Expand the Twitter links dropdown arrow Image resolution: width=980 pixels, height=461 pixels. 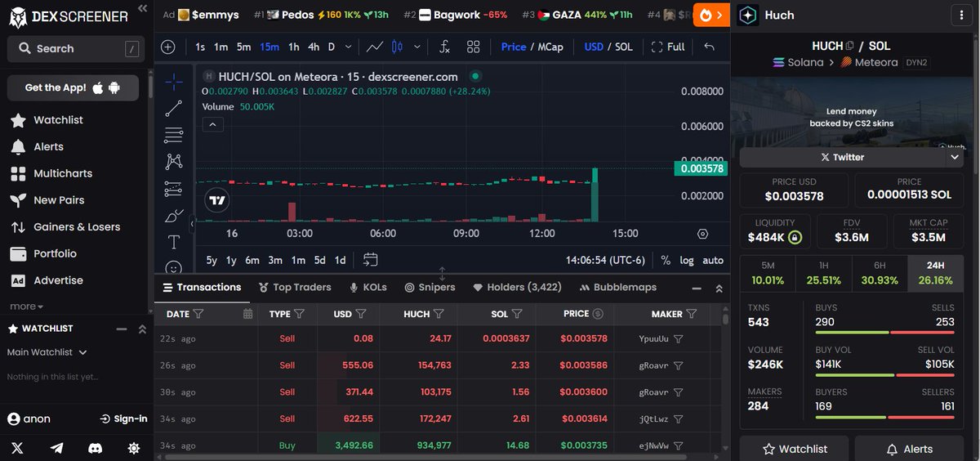tap(955, 157)
